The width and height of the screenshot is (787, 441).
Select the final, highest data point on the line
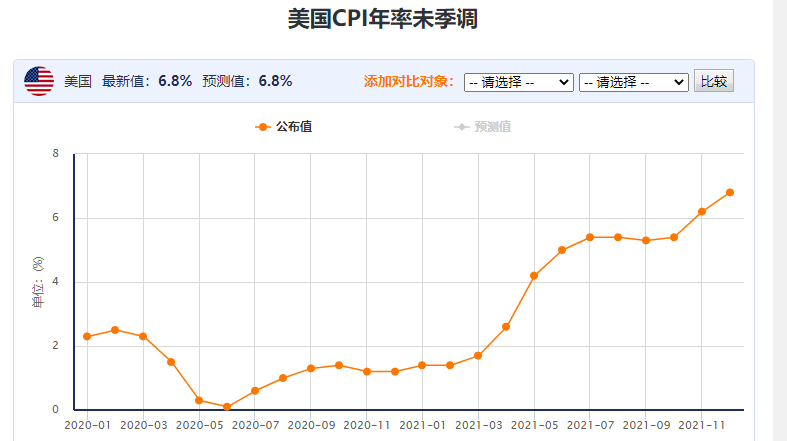[x=730, y=192]
